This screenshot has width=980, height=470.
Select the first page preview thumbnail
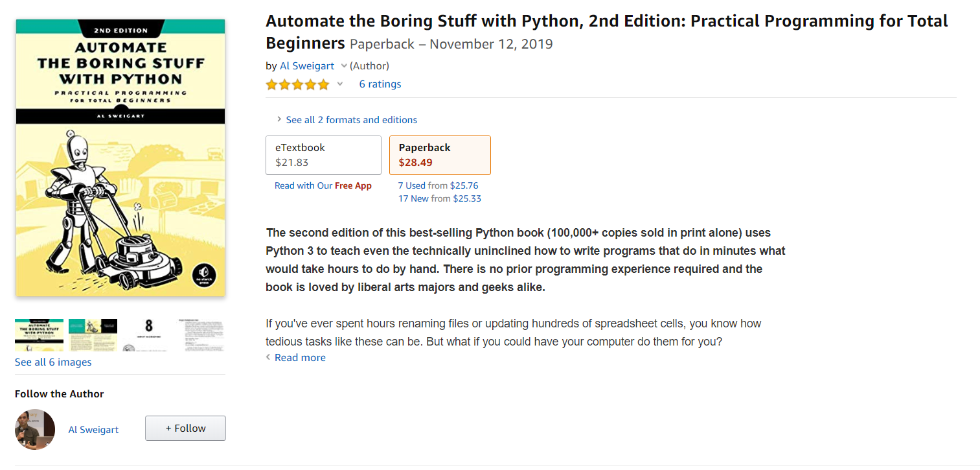coord(39,335)
